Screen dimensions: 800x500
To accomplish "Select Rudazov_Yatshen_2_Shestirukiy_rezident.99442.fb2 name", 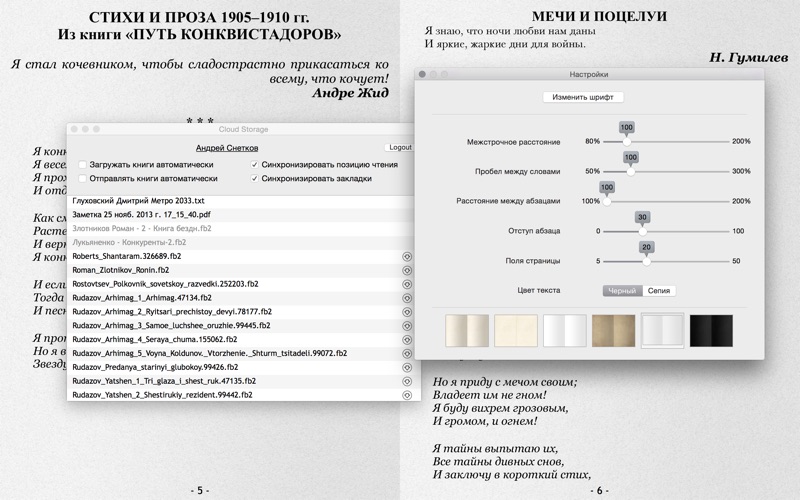I will pyautogui.click(x=162, y=395).
